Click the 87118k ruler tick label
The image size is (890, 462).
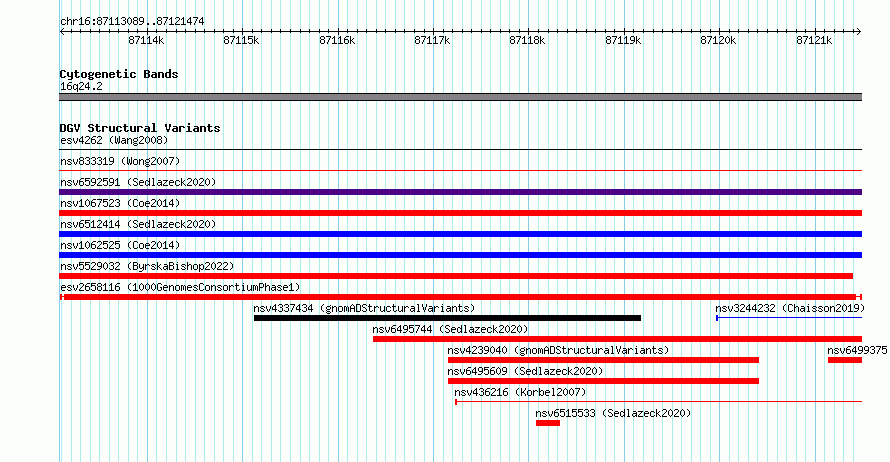[x=527, y=40]
